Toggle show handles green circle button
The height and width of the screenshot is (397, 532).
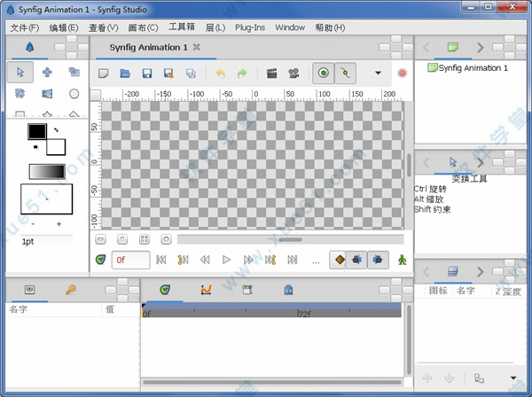click(324, 73)
